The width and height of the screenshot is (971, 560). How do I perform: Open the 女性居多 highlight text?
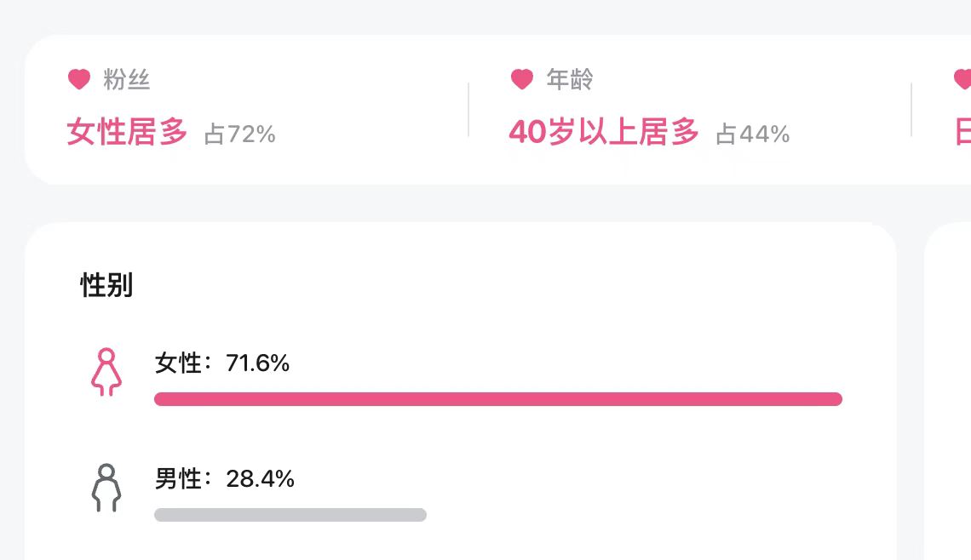[127, 133]
